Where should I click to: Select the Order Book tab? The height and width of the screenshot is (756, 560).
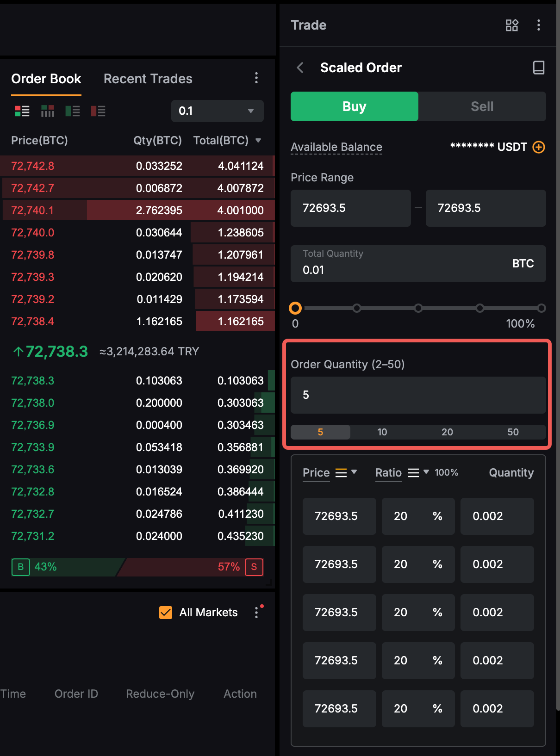pyautogui.click(x=46, y=79)
